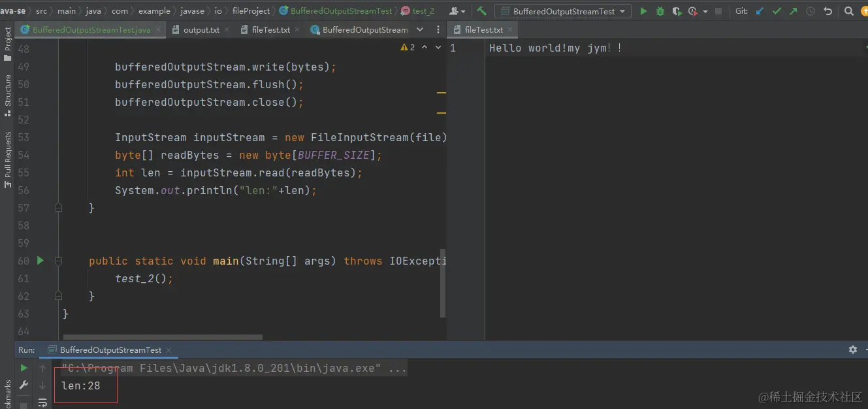Toggle Bookmarks tool window stripe button
This screenshot has height=409, width=868.
7,393
